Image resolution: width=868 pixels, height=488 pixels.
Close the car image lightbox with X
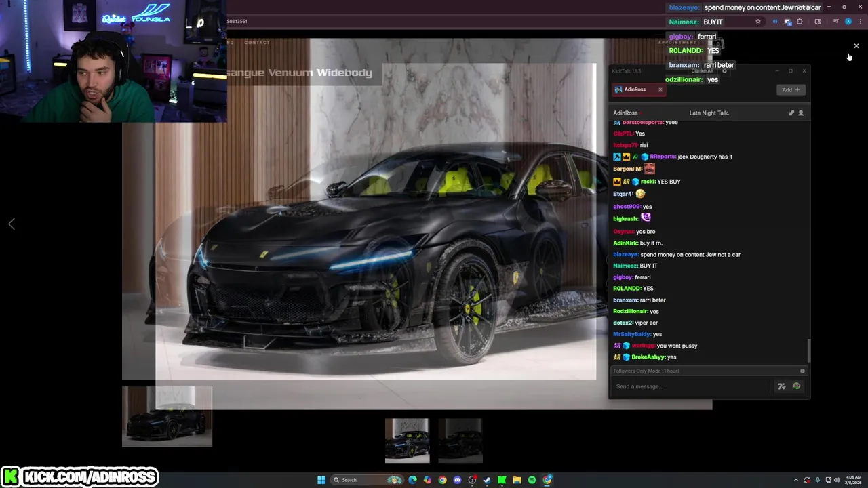pos(856,46)
